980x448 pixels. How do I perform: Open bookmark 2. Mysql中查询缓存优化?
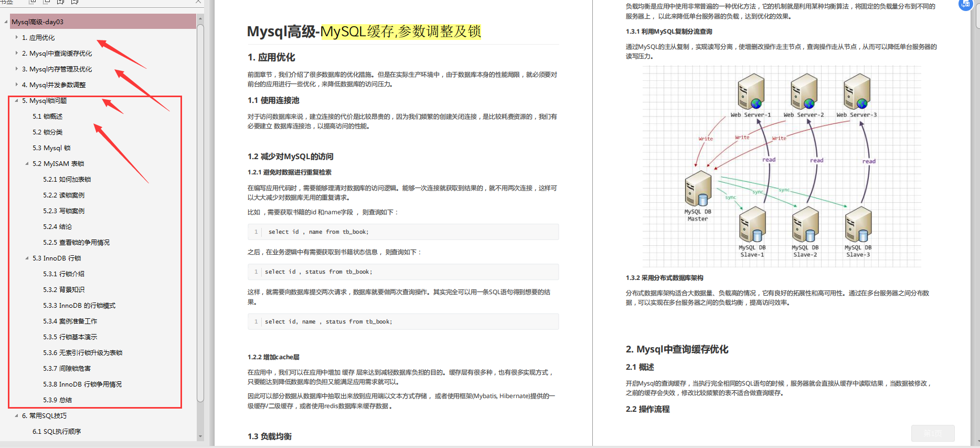pos(57,53)
